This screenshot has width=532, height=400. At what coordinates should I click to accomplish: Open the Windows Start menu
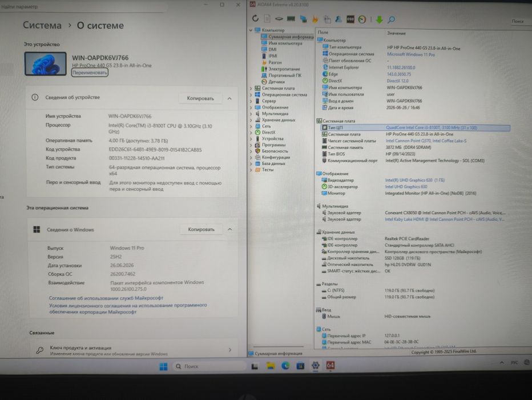tap(163, 366)
